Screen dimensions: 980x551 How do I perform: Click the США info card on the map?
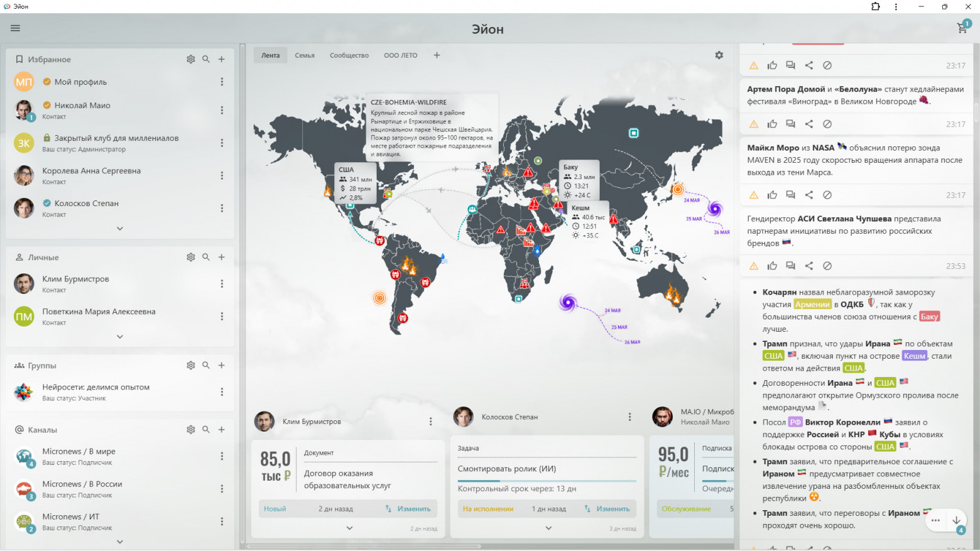[356, 183]
